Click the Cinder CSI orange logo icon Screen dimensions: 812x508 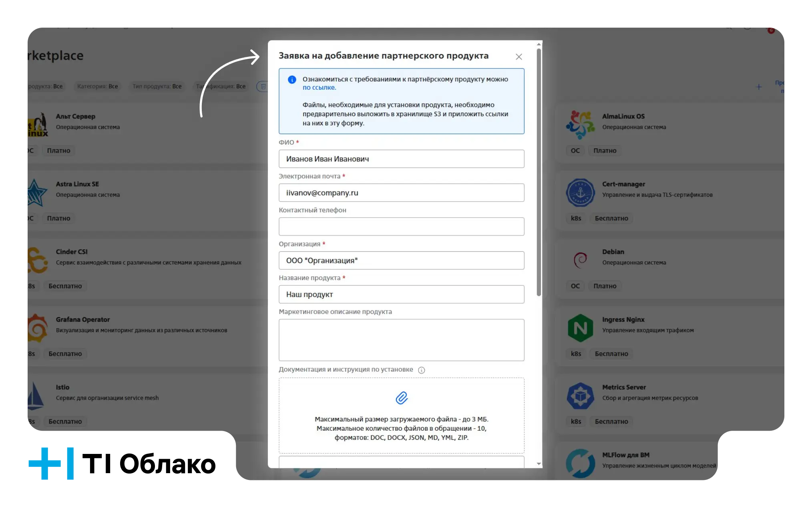click(x=38, y=260)
